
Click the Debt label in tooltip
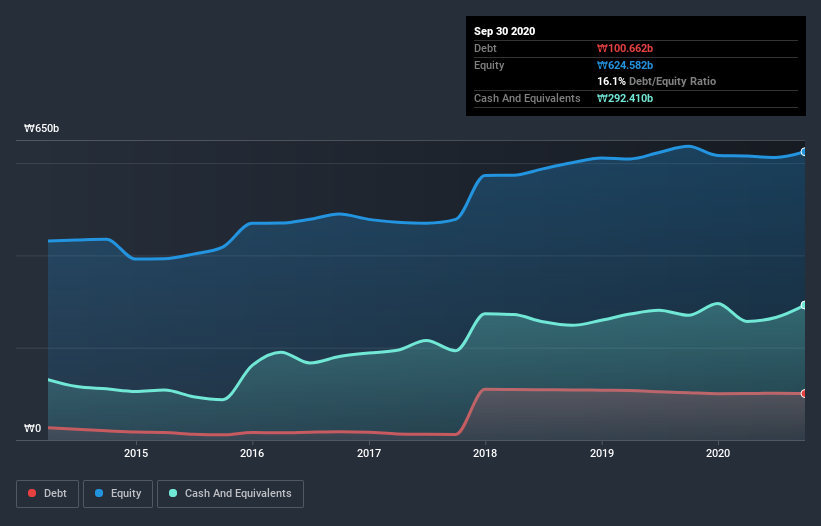coord(485,48)
